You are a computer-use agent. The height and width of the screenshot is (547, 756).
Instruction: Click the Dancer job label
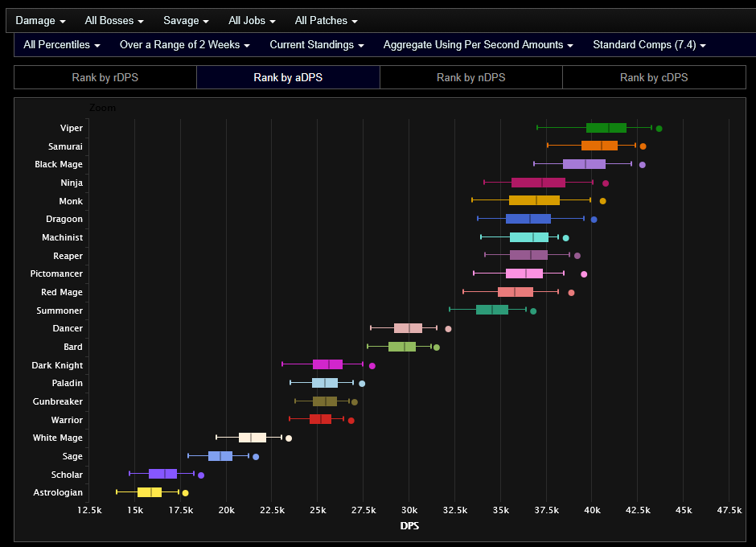[68, 328]
